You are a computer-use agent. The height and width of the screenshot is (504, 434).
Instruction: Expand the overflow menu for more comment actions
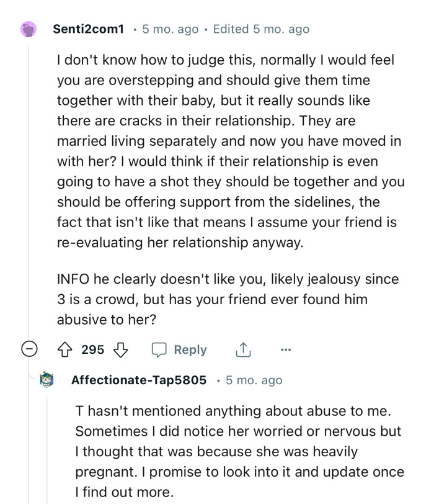(286, 349)
